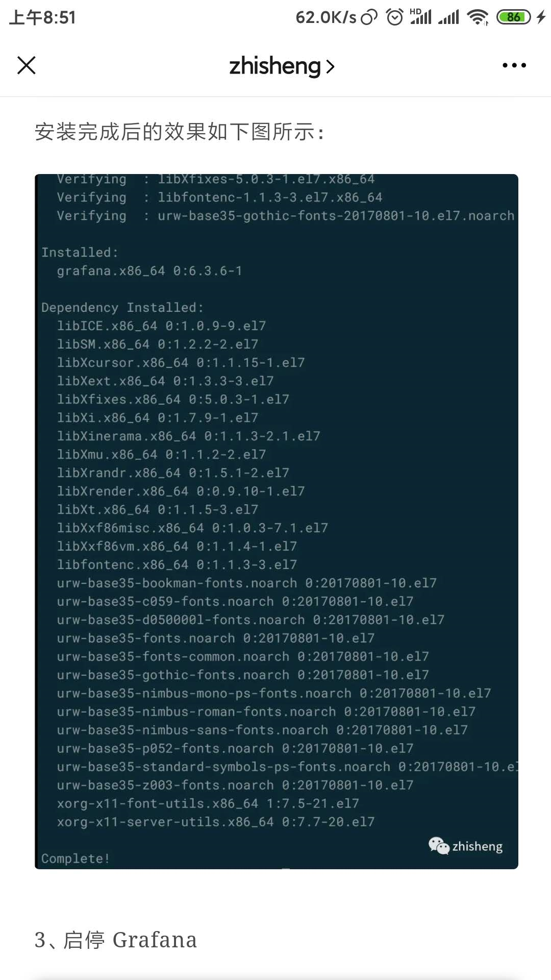The width and height of the screenshot is (551, 980).
Task: Tap the WeChat logo watermark in image
Action: 439,846
